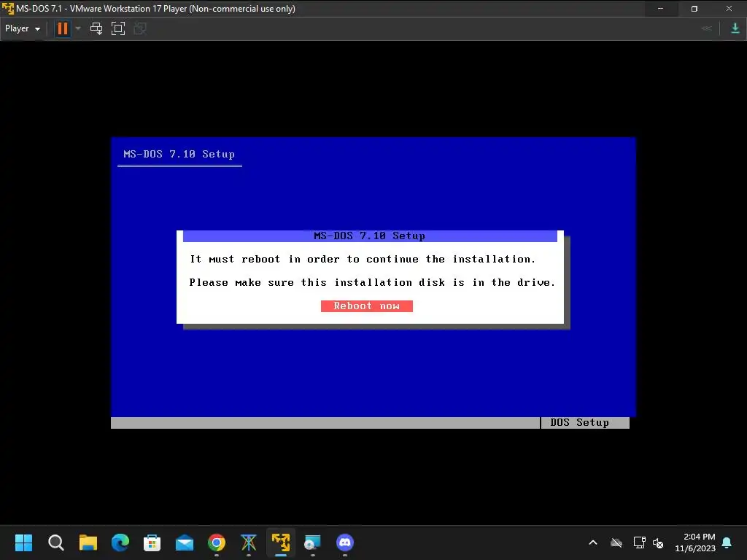
Task: Click the OneDrive cloud tray icon
Action: pos(616,542)
